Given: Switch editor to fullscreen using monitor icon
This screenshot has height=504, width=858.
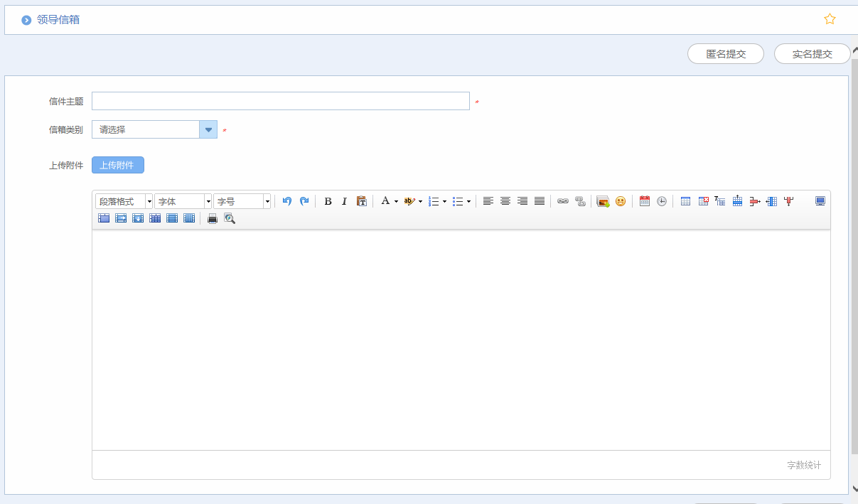Looking at the screenshot, I should coord(820,201).
